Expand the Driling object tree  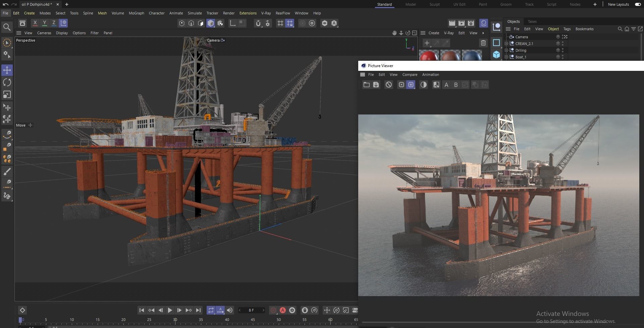[x=506, y=50]
